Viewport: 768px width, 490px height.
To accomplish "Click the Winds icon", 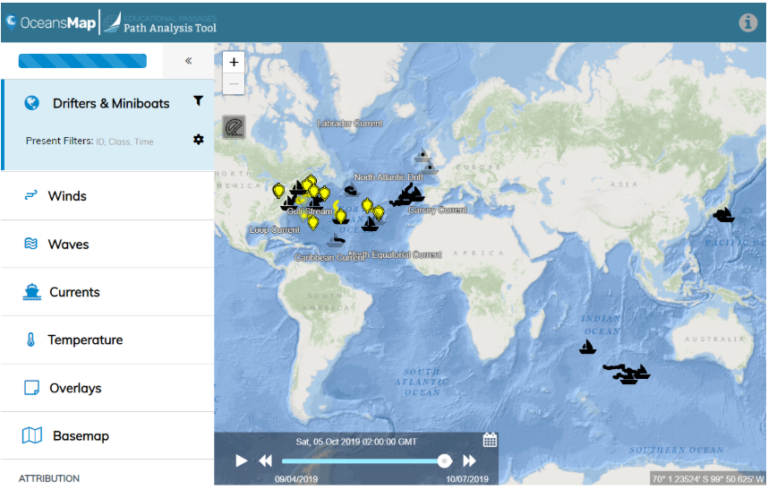I will (x=31, y=196).
